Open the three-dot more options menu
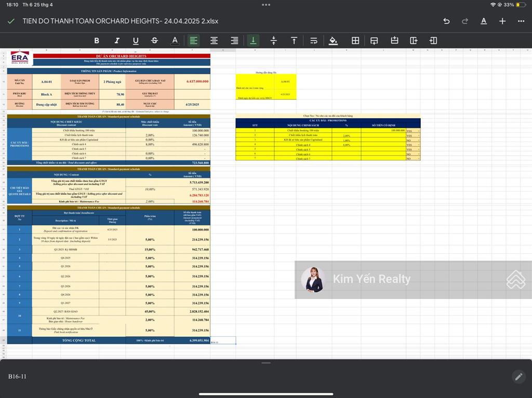This screenshot has height=398, width=532. [x=521, y=21]
